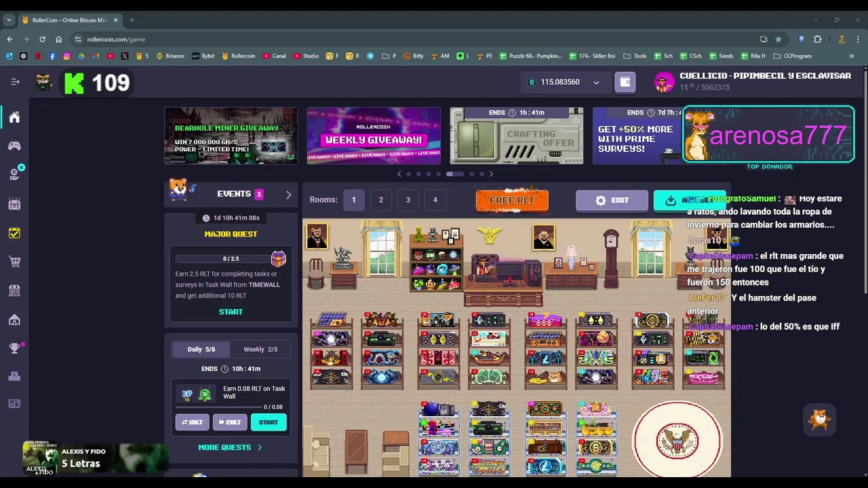Switch to Room 4
The width and height of the screenshot is (868, 488).
pos(435,200)
